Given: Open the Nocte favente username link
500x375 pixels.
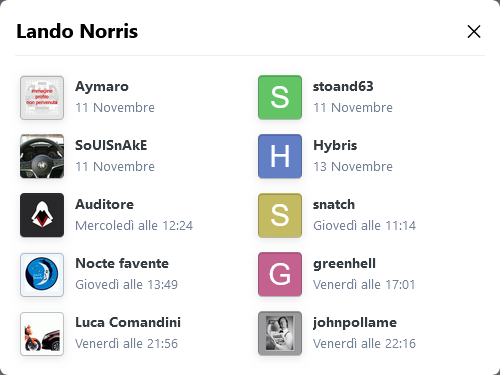Looking at the screenshot, I should tap(122, 263).
